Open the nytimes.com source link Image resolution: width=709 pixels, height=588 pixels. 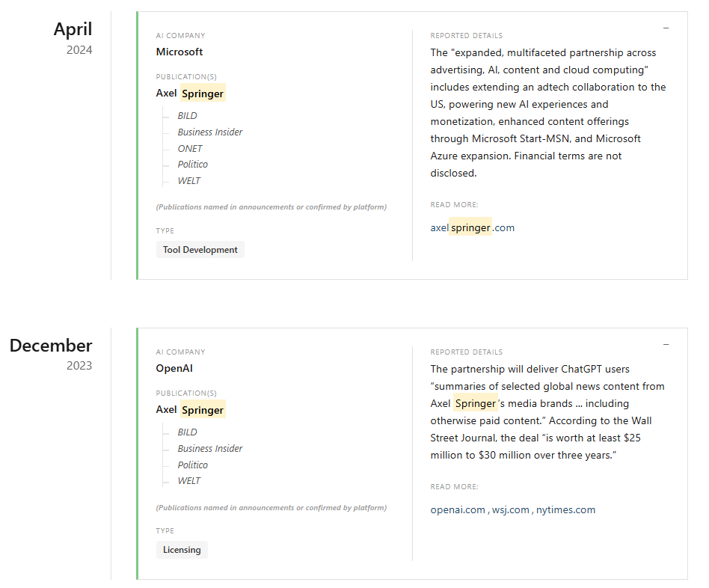(565, 509)
